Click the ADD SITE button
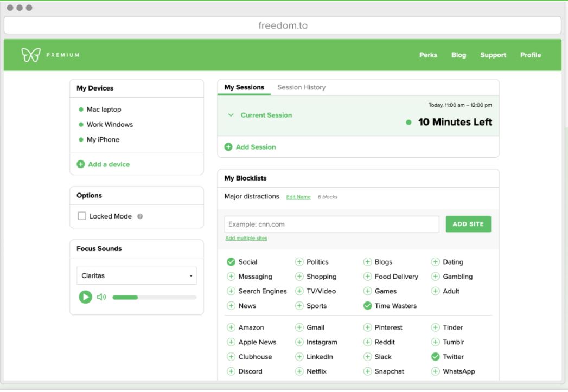 [x=468, y=224]
